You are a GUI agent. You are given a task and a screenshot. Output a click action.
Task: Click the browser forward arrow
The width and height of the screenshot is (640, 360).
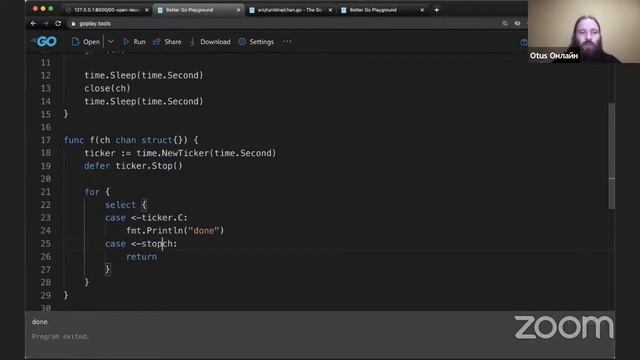pos(45,24)
